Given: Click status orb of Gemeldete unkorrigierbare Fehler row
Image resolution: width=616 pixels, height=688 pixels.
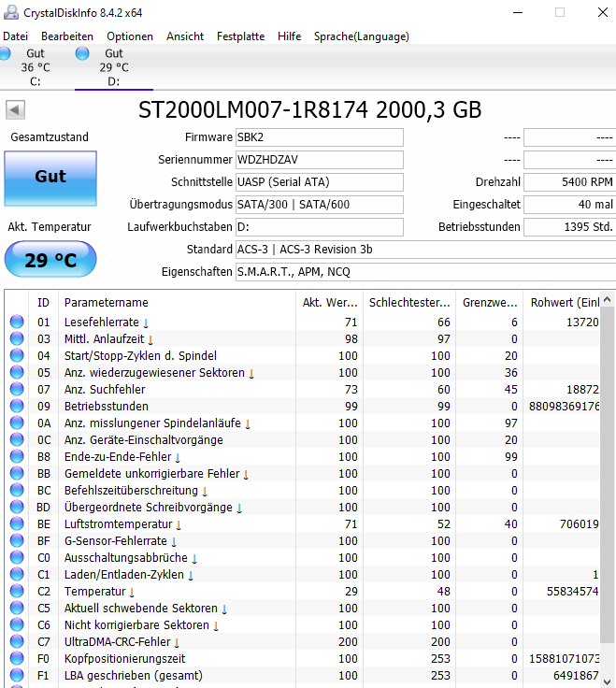Looking at the screenshot, I should tap(17, 473).
